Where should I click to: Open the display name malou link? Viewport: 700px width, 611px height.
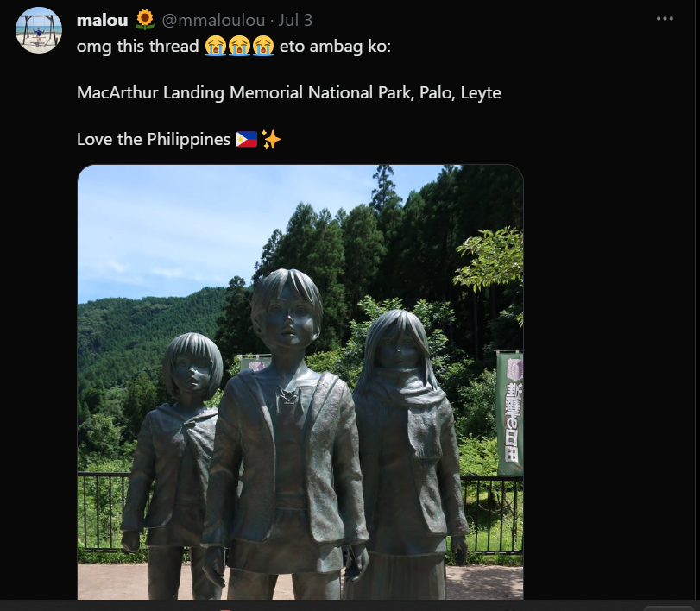click(x=102, y=20)
